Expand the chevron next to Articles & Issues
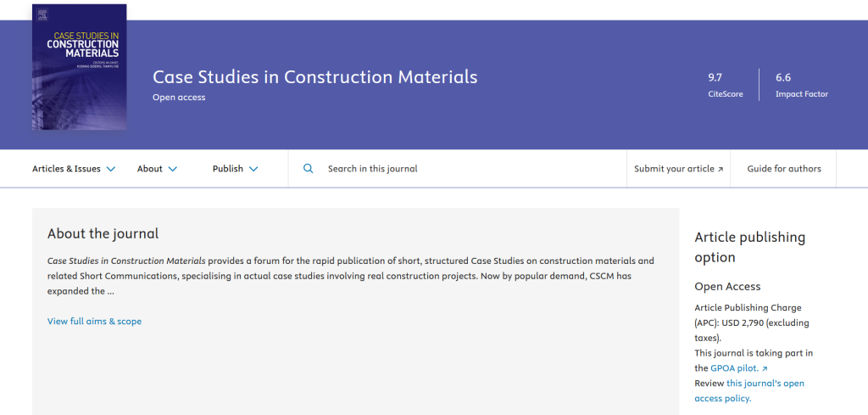Image resolution: width=868 pixels, height=415 pixels. 111,169
